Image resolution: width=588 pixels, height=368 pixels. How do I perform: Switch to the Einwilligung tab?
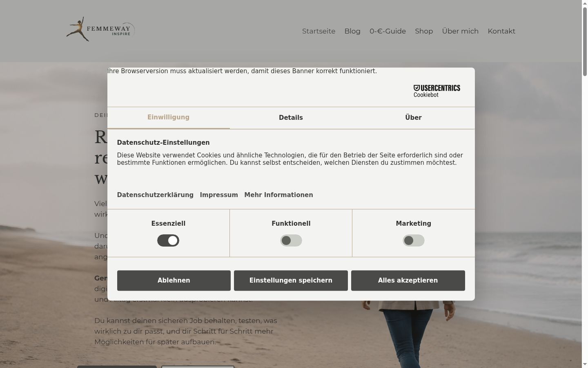click(168, 118)
